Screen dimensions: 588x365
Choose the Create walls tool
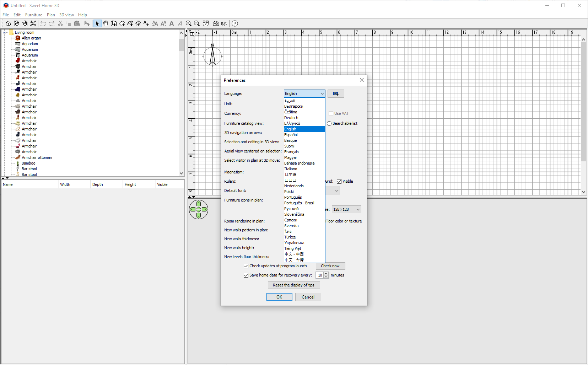point(114,23)
